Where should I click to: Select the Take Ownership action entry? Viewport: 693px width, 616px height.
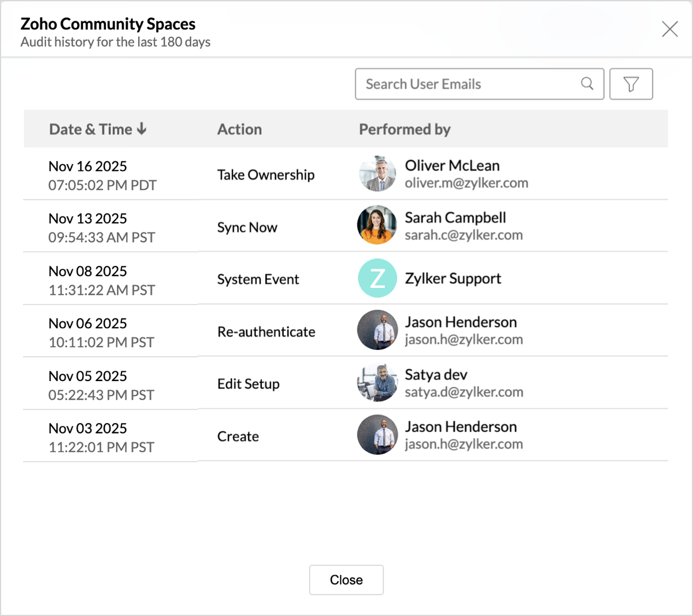click(x=265, y=175)
